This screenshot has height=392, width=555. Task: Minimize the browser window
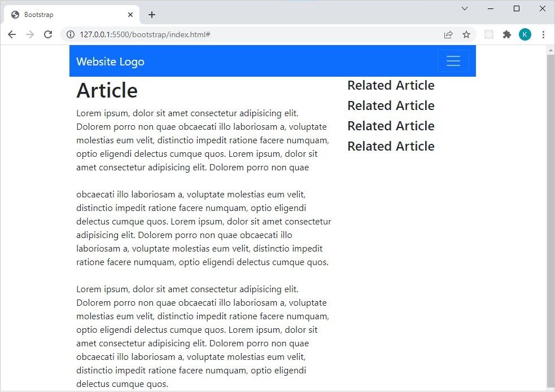(x=491, y=8)
